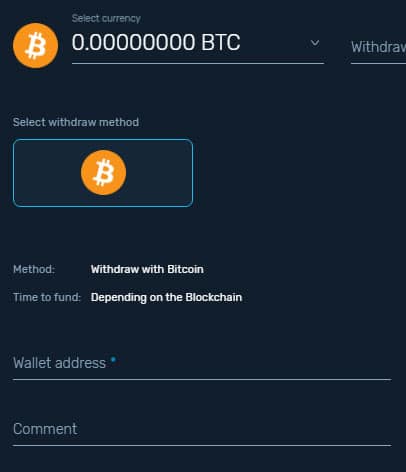Click the underline beneath the BTC balance

198,63
